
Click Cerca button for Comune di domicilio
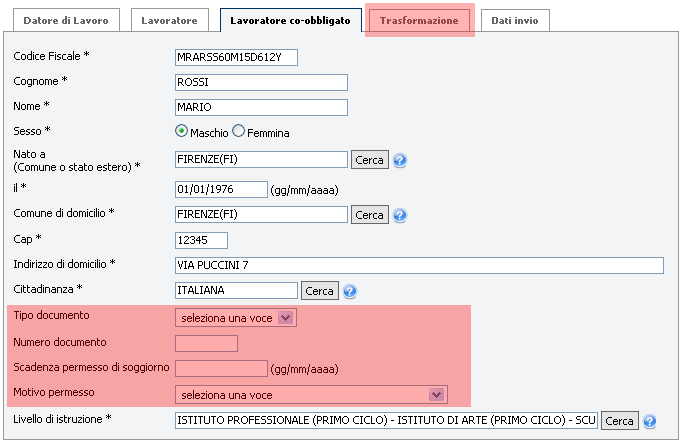(x=369, y=215)
